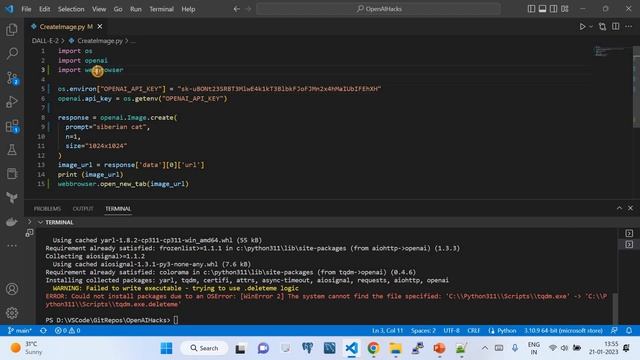The image size is (640, 360).
Task: Open the Selection menu
Action: pyautogui.click(x=71, y=9)
